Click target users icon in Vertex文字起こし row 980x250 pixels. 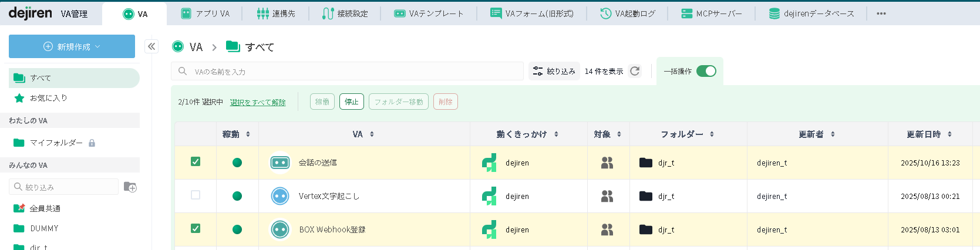pyautogui.click(x=607, y=196)
